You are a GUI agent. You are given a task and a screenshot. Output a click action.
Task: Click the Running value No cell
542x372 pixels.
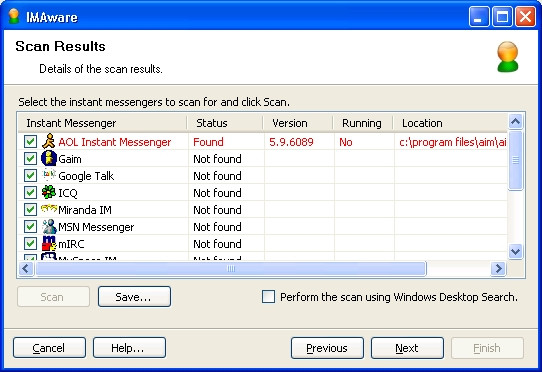(346, 142)
